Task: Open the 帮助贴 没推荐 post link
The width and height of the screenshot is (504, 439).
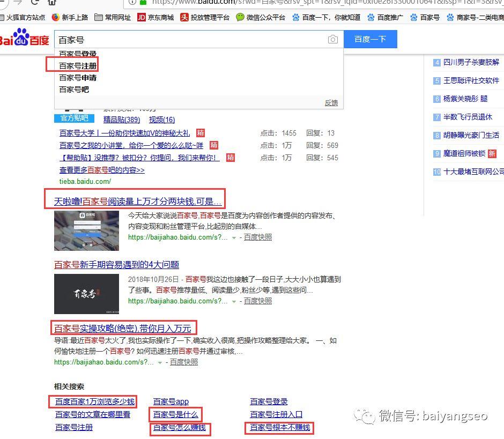Action: [139, 158]
